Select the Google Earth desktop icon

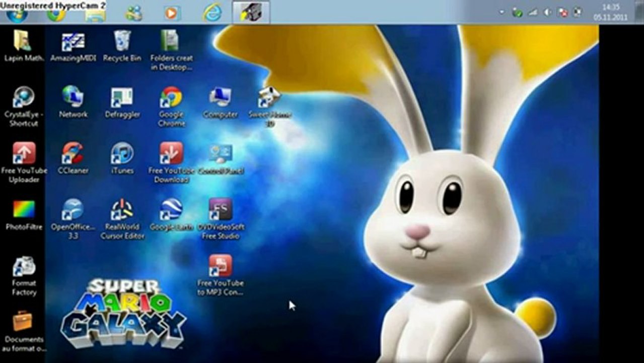click(171, 215)
